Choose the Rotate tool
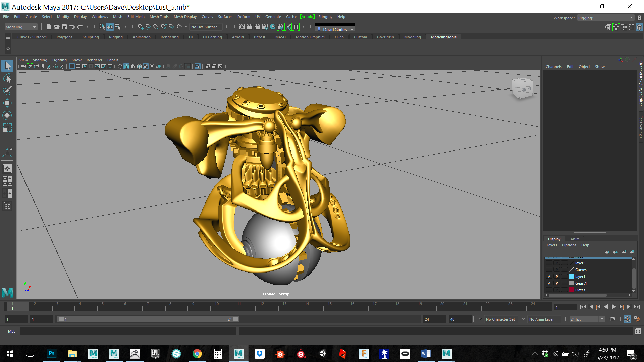 click(7, 115)
